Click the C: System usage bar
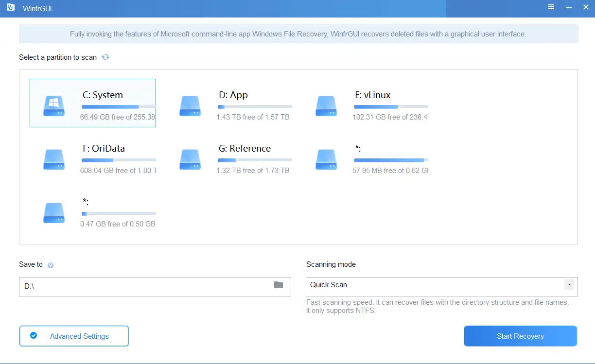The image size is (595, 364). pos(119,106)
